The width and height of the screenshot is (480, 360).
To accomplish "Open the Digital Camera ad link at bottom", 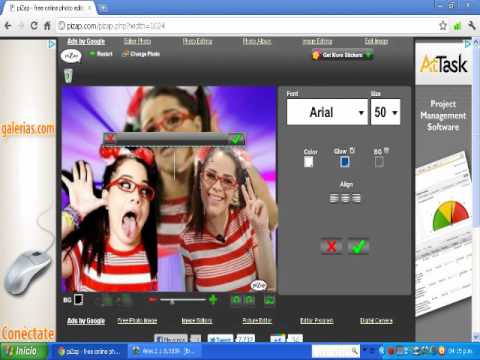I will pyautogui.click(x=376, y=321).
